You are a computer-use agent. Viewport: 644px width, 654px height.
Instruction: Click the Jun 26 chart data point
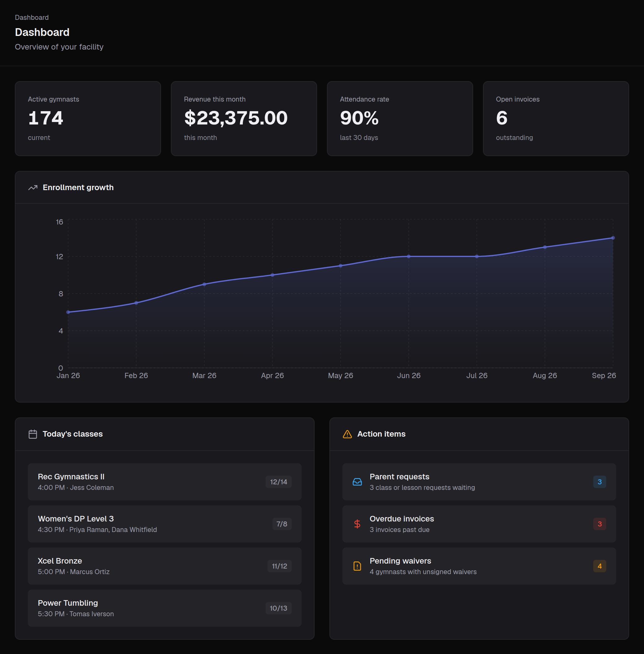(x=409, y=256)
